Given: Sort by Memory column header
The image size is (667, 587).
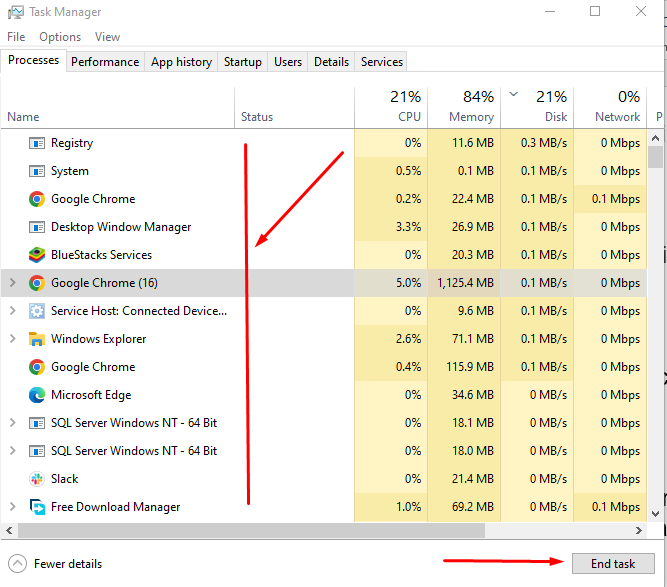Looking at the screenshot, I should point(464,108).
